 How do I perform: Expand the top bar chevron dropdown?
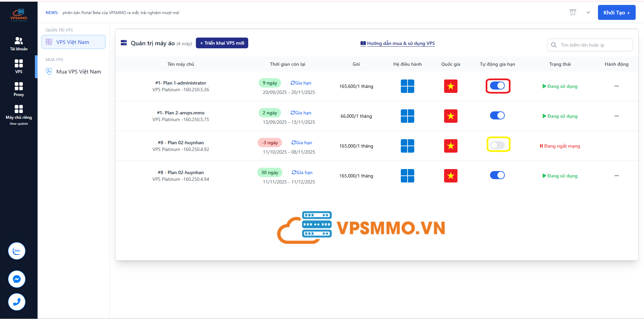[x=588, y=12]
